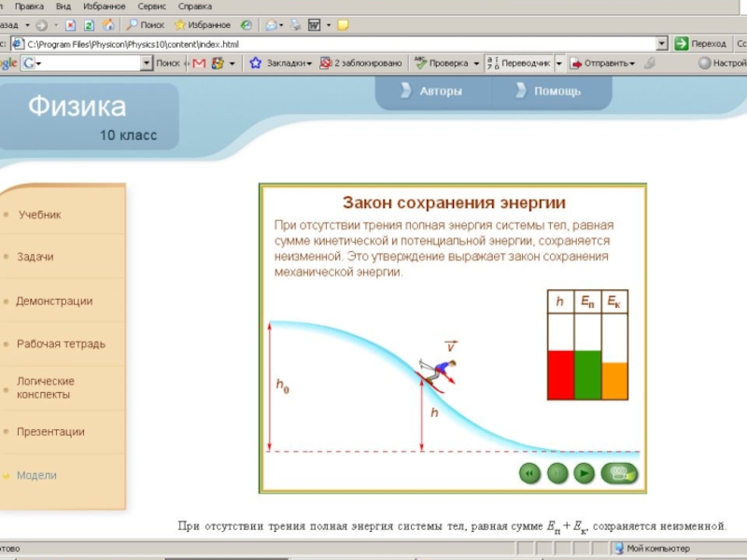Open the Демонстрации section
Image resolution: width=747 pixels, height=560 pixels.
(54, 301)
